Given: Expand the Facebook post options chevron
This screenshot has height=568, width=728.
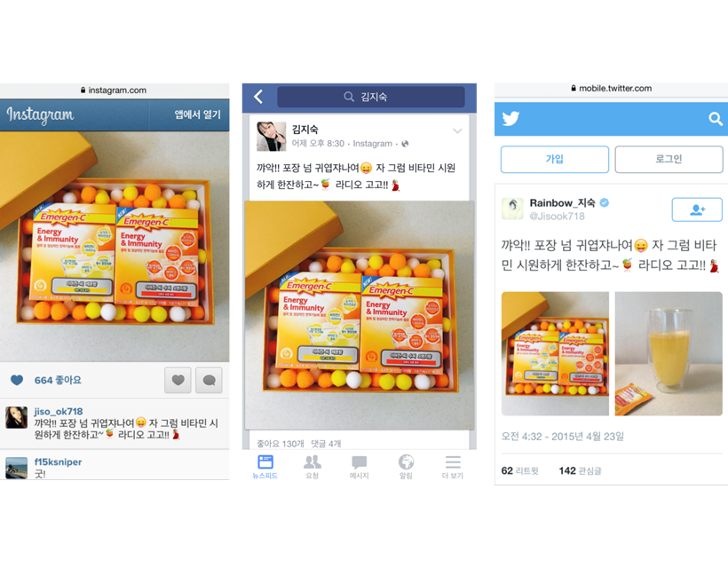Looking at the screenshot, I should [457, 131].
